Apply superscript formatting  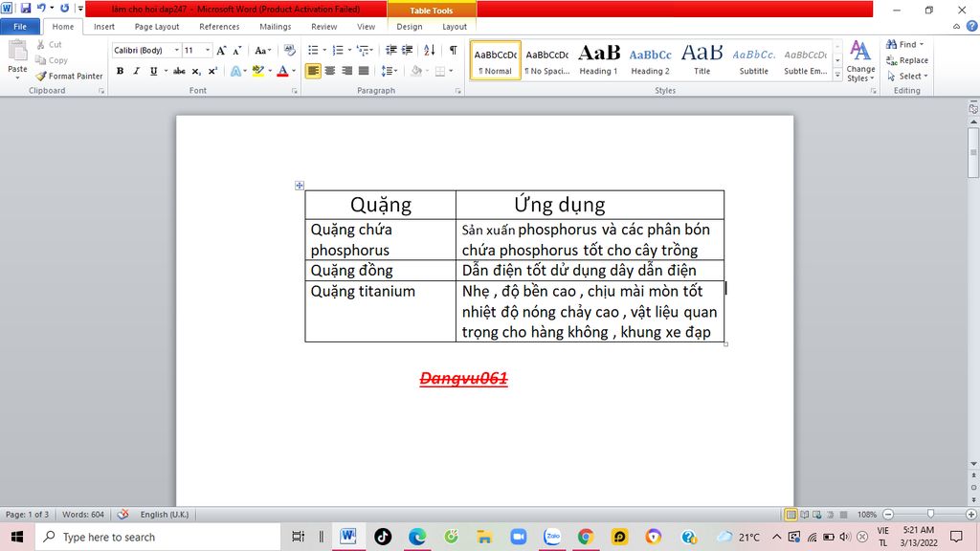pyautogui.click(x=212, y=71)
